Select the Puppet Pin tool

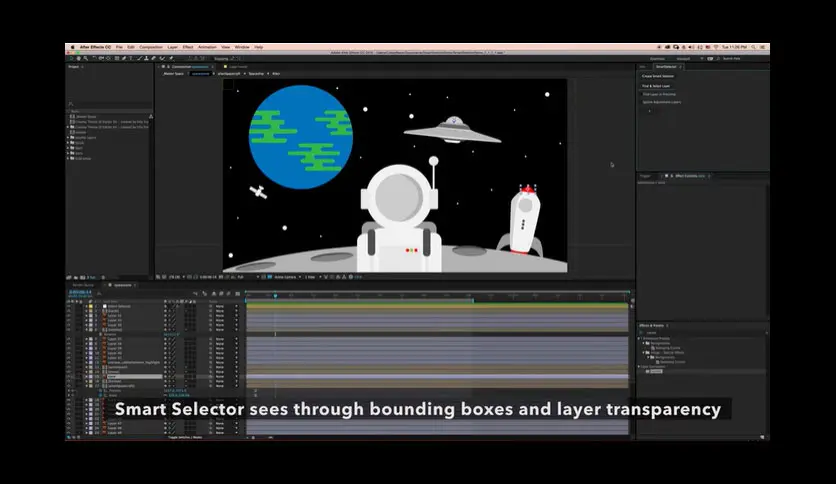pos(171,59)
